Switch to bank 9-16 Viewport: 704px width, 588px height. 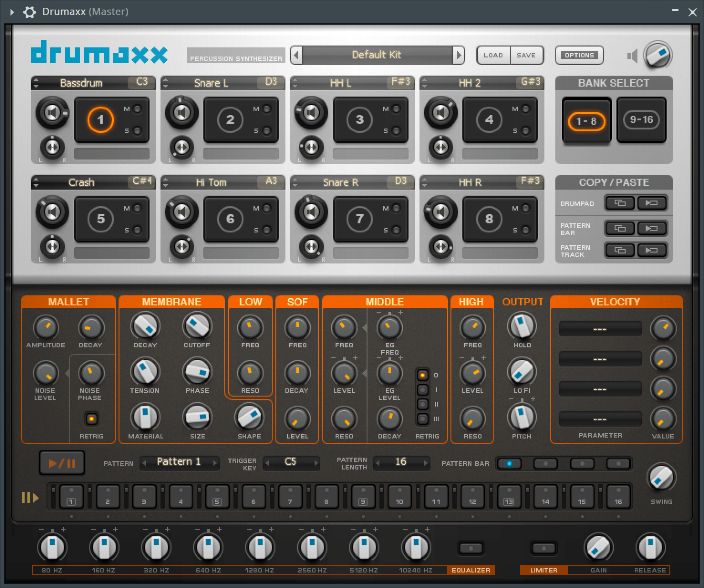tap(641, 120)
